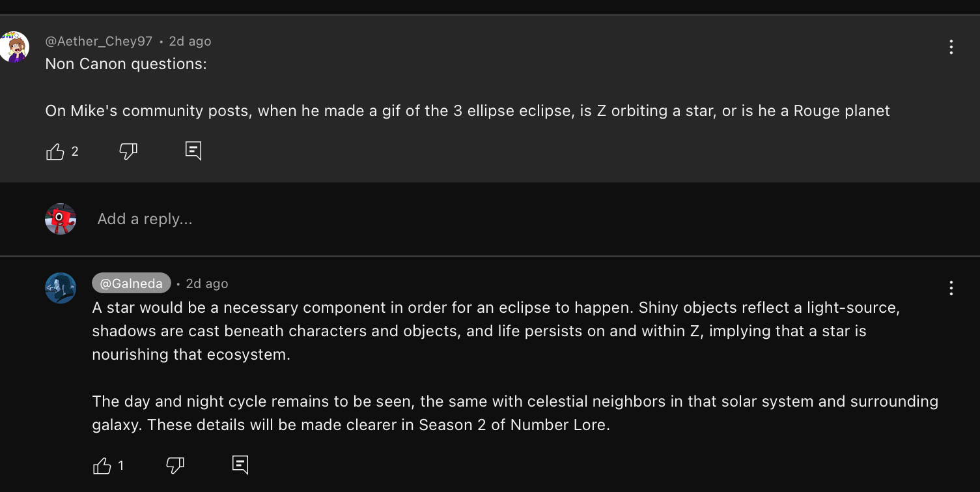Like the reply from @Galneda
This screenshot has height=492, width=980.
click(x=102, y=465)
